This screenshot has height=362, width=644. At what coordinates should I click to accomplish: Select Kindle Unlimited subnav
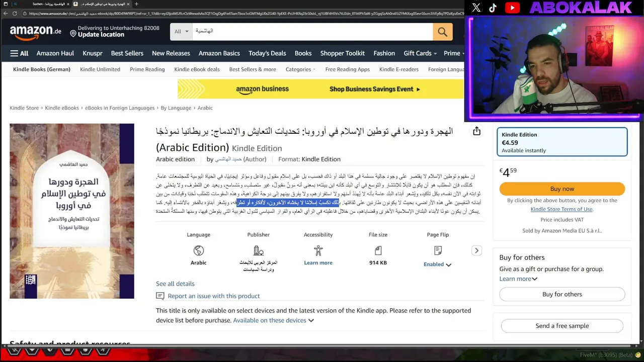pyautogui.click(x=100, y=69)
